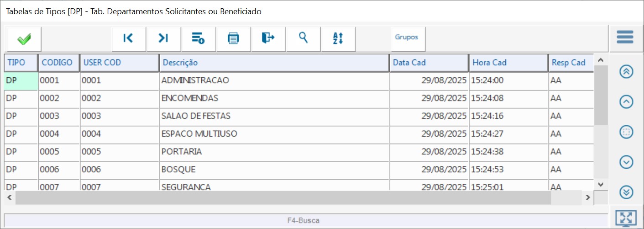Move down one row with chevron

(626, 161)
